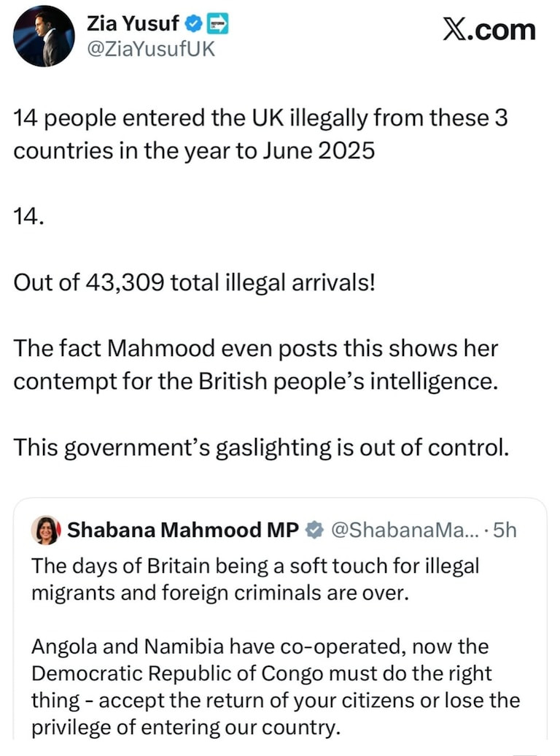Viewport: 560px width, 756px height.
Task: Open the 5h timestamp on the quoted post
Action: pyautogui.click(x=505, y=531)
